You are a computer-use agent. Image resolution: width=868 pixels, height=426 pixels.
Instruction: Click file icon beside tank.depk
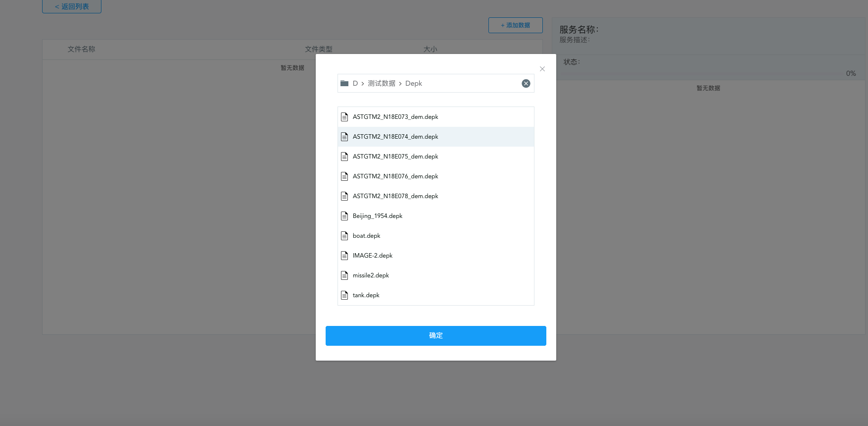click(x=344, y=295)
